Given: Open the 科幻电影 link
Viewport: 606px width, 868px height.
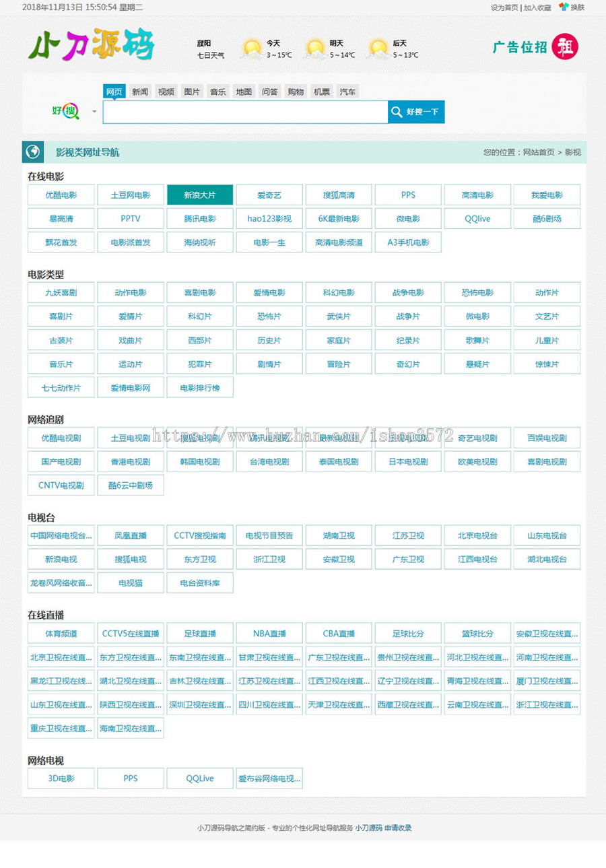Looking at the screenshot, I should pos(339,293).
